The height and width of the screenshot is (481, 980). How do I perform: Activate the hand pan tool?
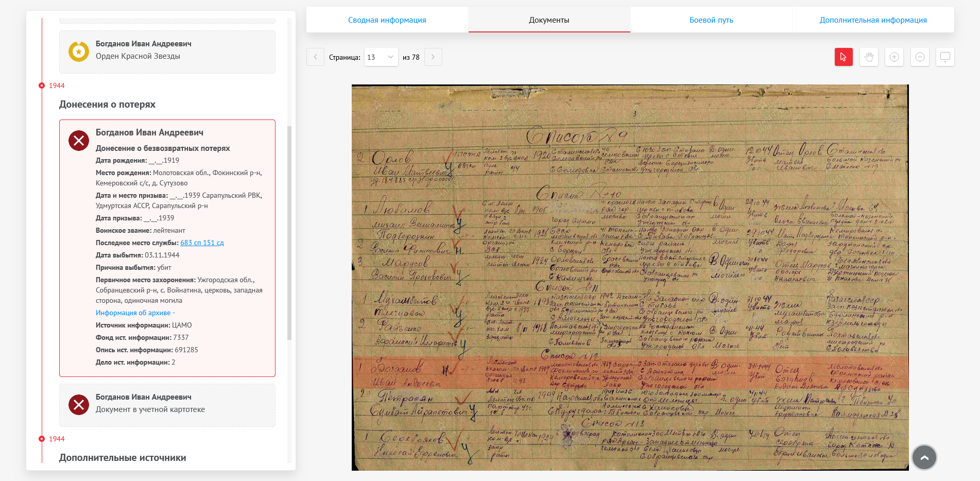coord(869,57)
